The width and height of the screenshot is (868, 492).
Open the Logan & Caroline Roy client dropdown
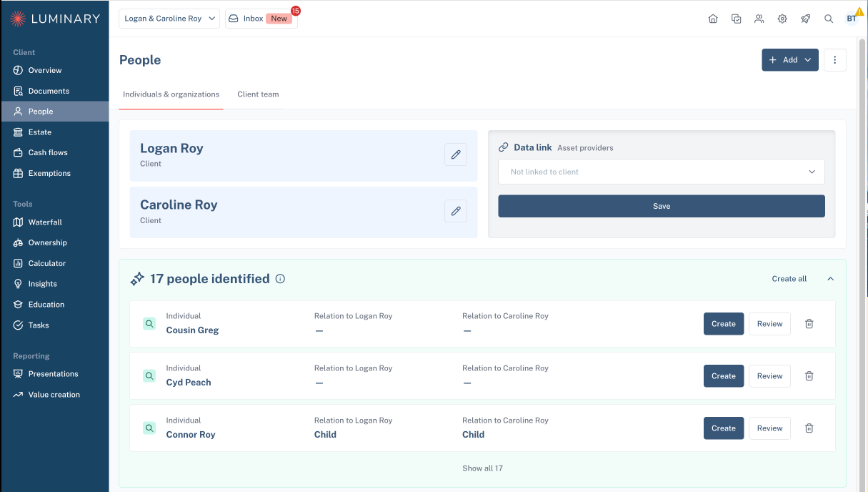pyautogui.click(x=169, y=19)
